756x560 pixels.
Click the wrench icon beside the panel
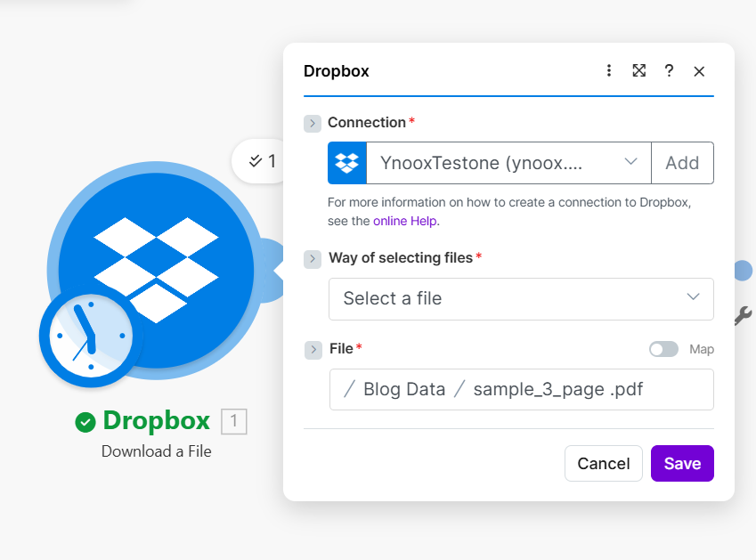click(x=743, y=314)
